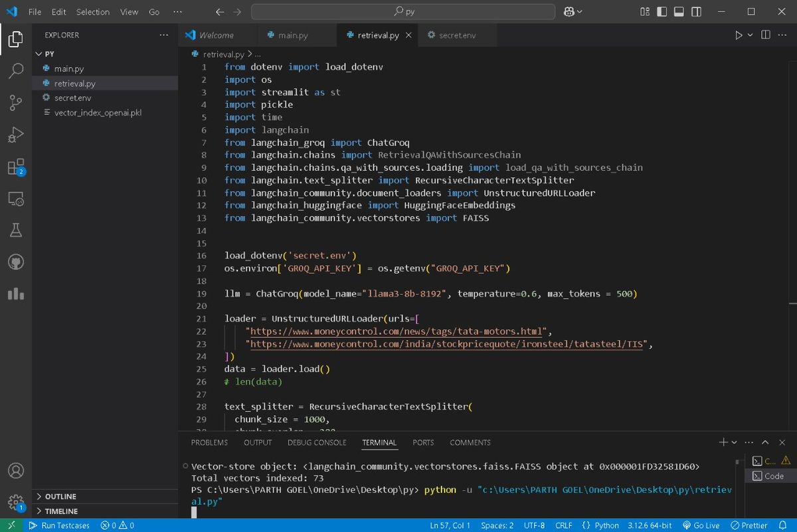Open the Run dropdown arrow

point(751,35)
